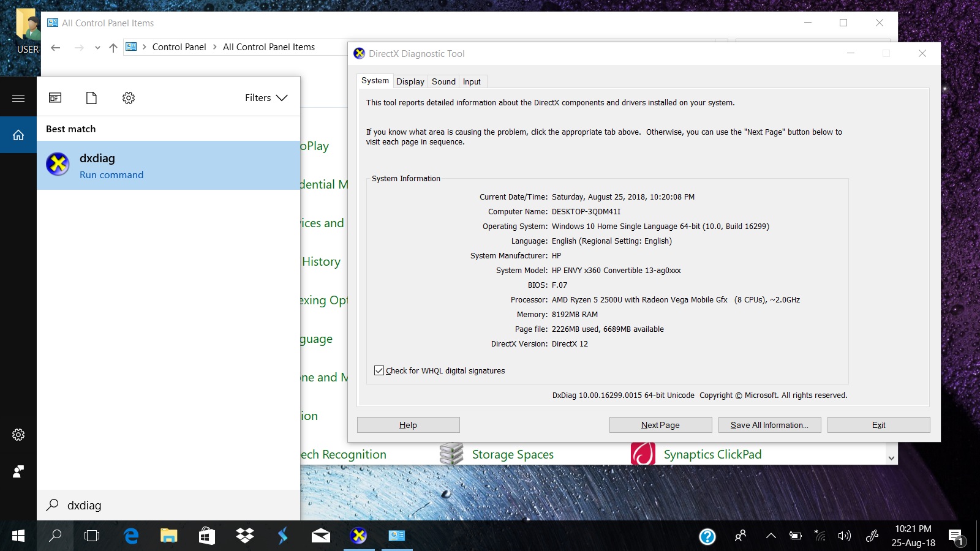
Task: Click the volume speaker tray icon
Action: (845, 536)
